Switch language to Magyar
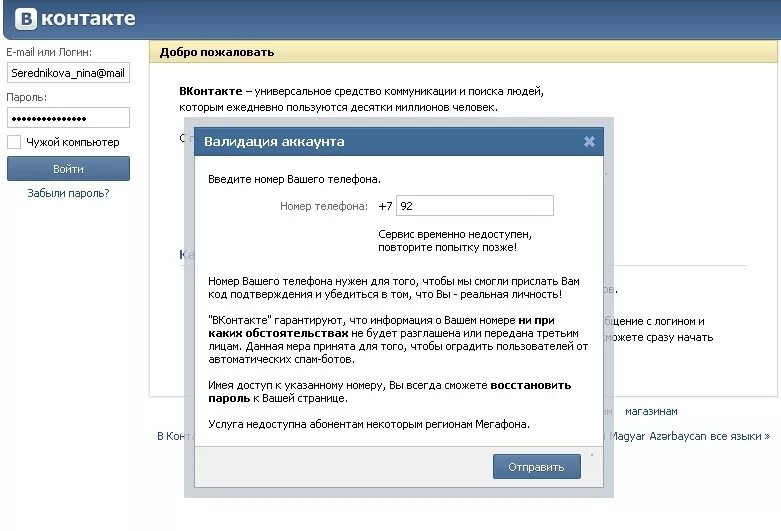Screen dimensions: 781x531 click(x=628, y=436)
